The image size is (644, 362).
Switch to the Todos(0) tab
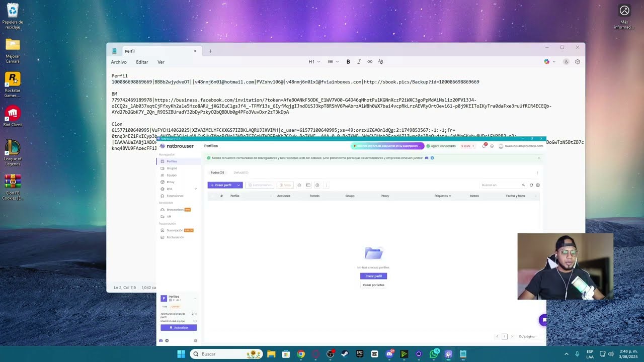(217, 172)
